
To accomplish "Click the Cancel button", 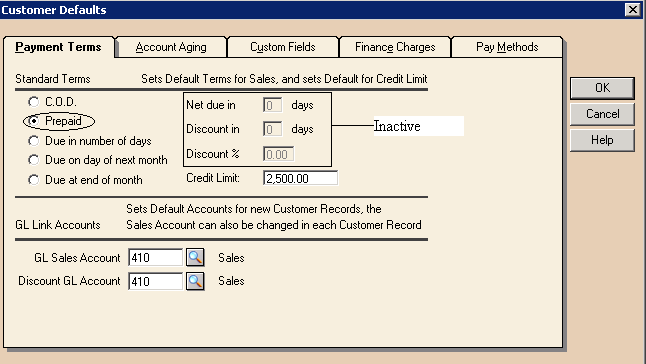I will 602,114.
